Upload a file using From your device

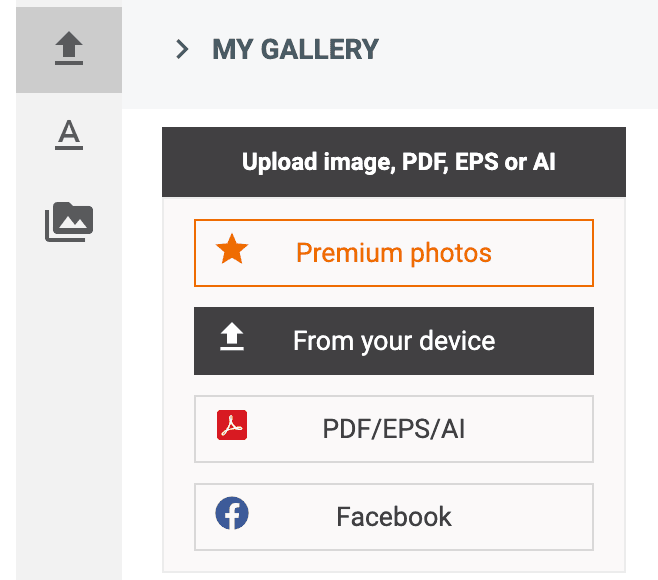[x=394, y=341]
